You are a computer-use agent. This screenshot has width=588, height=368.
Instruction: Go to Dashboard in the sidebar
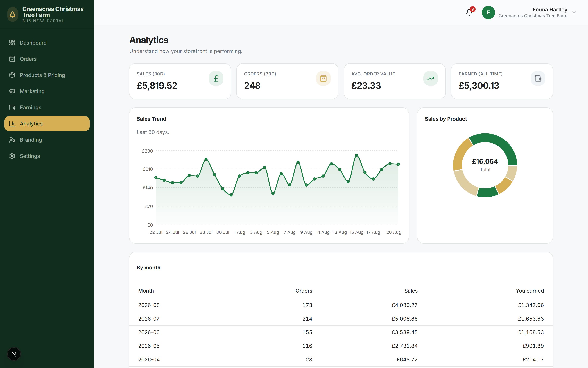coord(47,43)
